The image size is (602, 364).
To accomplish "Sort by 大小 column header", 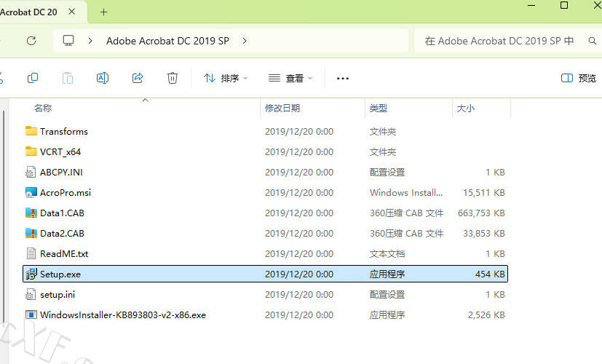I will click(x=465, y=108).
